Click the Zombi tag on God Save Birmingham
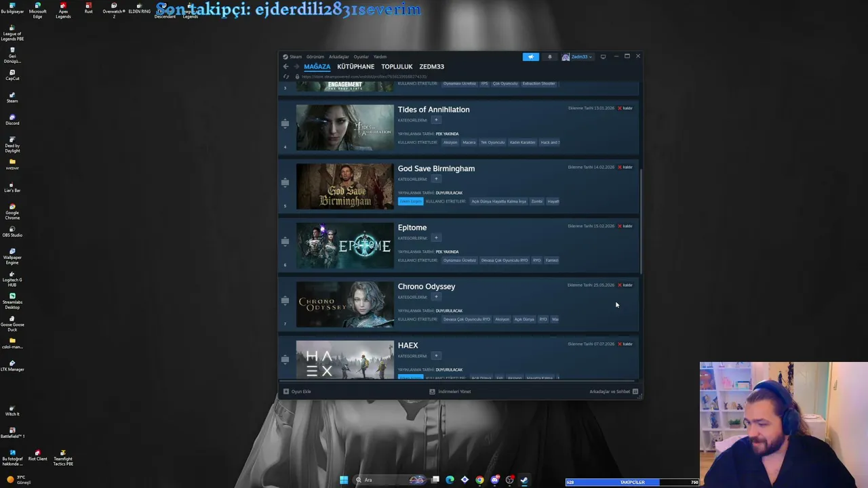 point(537,201)
